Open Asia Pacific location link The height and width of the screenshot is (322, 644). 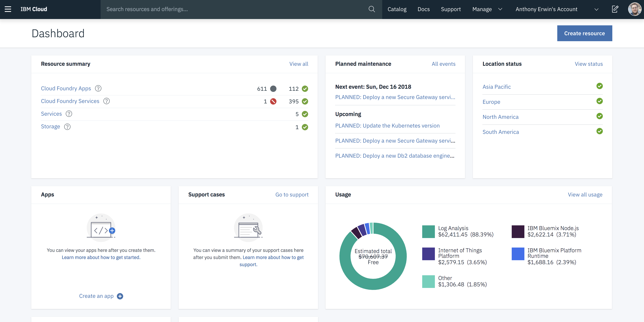pos(496,87)
